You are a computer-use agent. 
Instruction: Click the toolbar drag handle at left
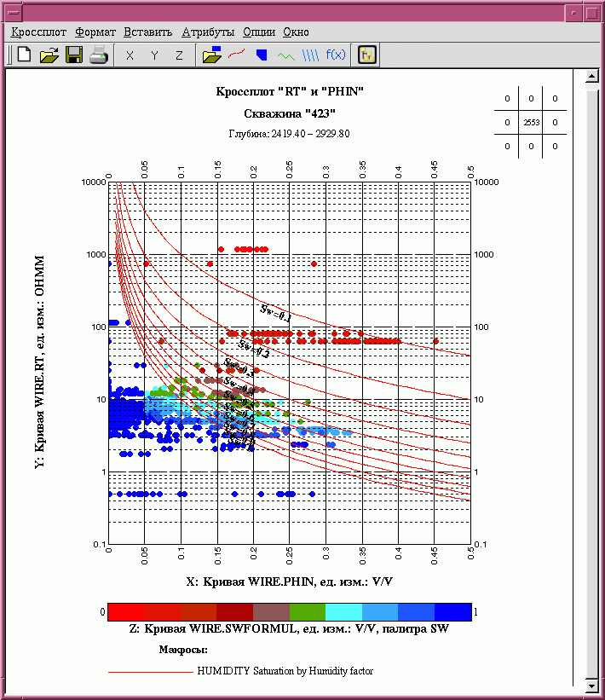pos(10,55)
